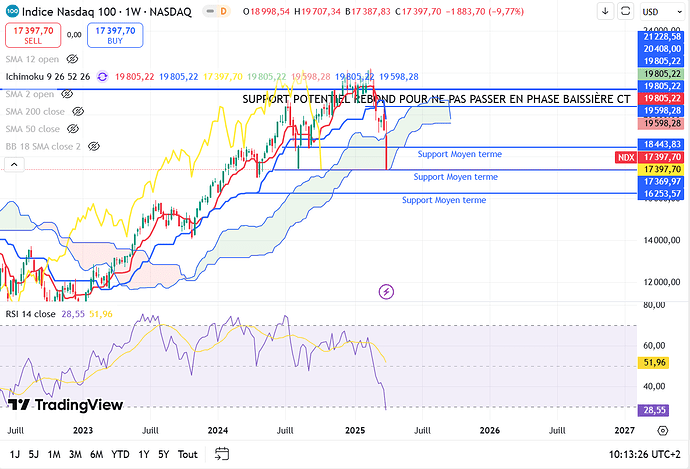Toggle visibility of SMA 50 close indicator

pos(73,129)
